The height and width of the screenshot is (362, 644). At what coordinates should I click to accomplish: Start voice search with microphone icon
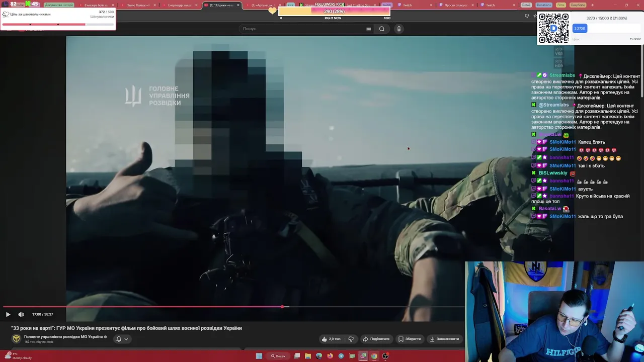[x=399, y=29]
